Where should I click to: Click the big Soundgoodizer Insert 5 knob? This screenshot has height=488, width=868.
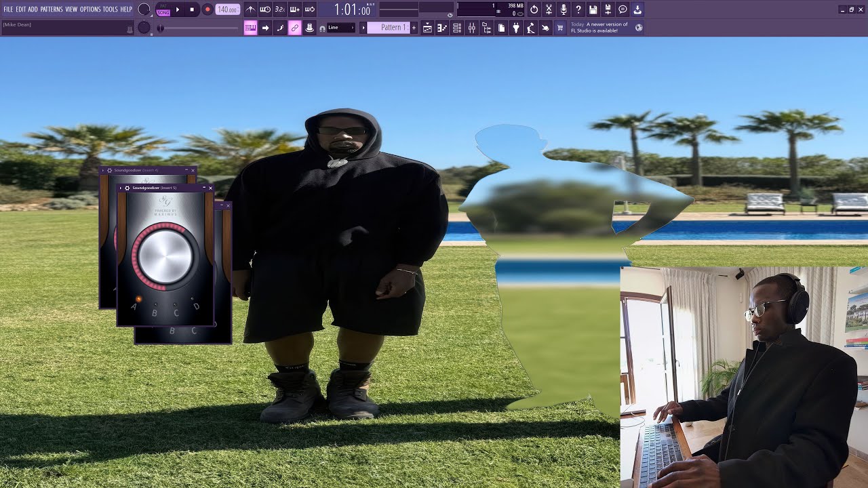166,256
